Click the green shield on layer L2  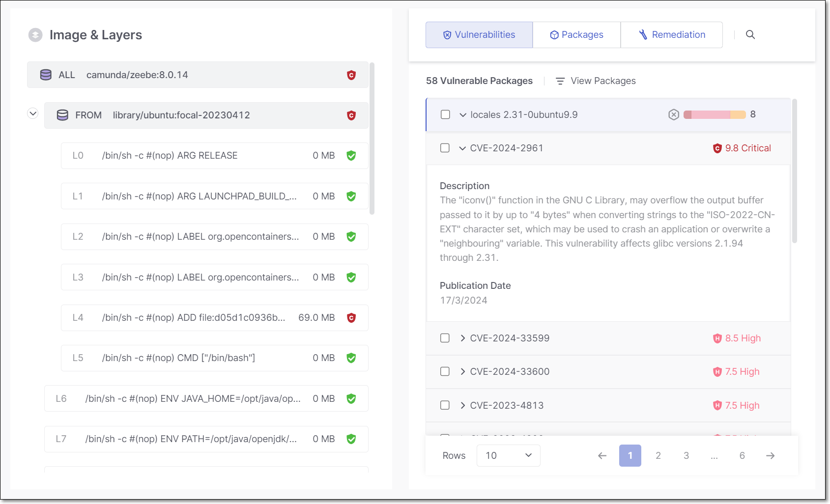(x=351, y=237)
